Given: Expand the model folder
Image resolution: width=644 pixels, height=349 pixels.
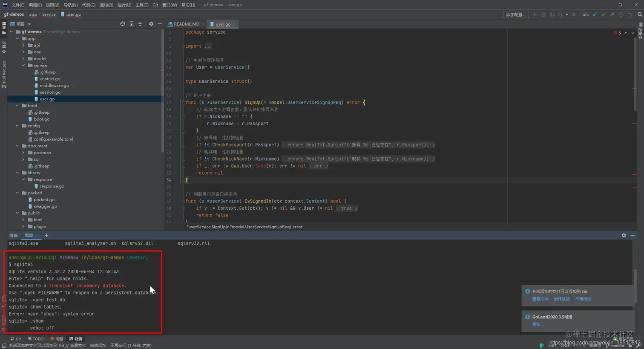Looking at the screenshot, I should (23, 59).
